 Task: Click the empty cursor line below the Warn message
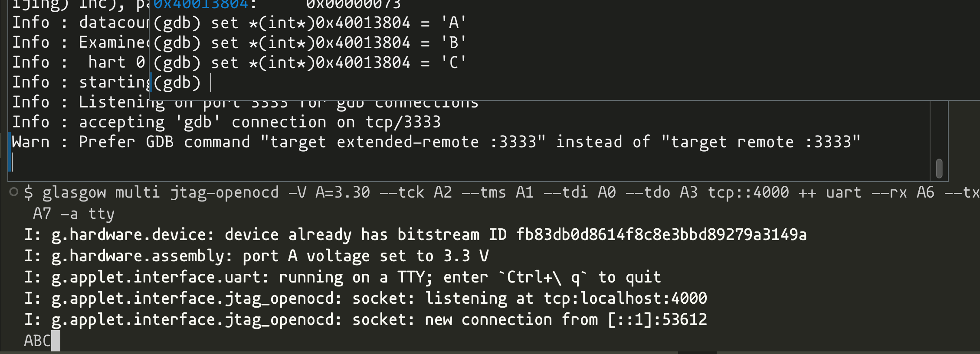(469, 162)
